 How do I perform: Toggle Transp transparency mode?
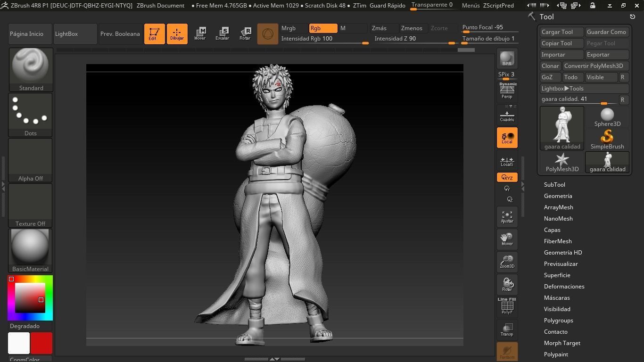[x=507, y=329]
